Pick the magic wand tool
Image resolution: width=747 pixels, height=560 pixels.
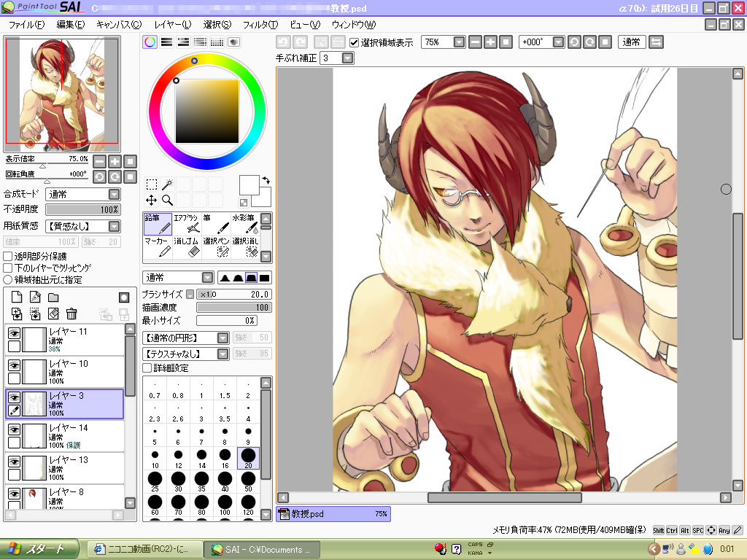click(167, 184)
